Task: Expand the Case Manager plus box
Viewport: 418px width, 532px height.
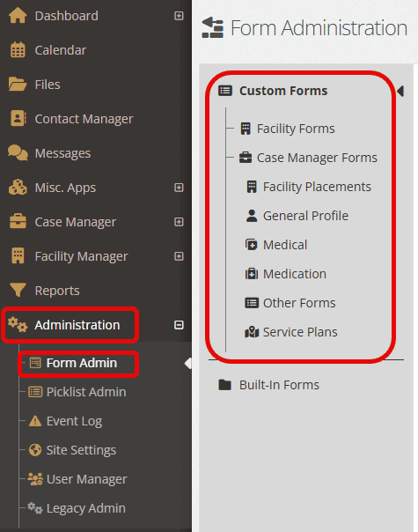Action: pyautogui.click(x=179, y=222)
